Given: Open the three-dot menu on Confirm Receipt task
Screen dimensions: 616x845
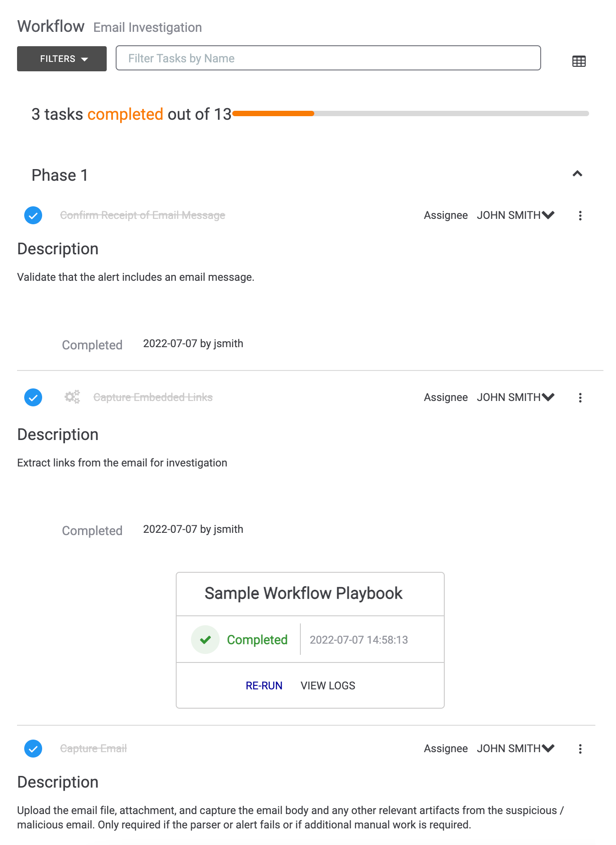Looking at the screenshot, I should 580,215.
